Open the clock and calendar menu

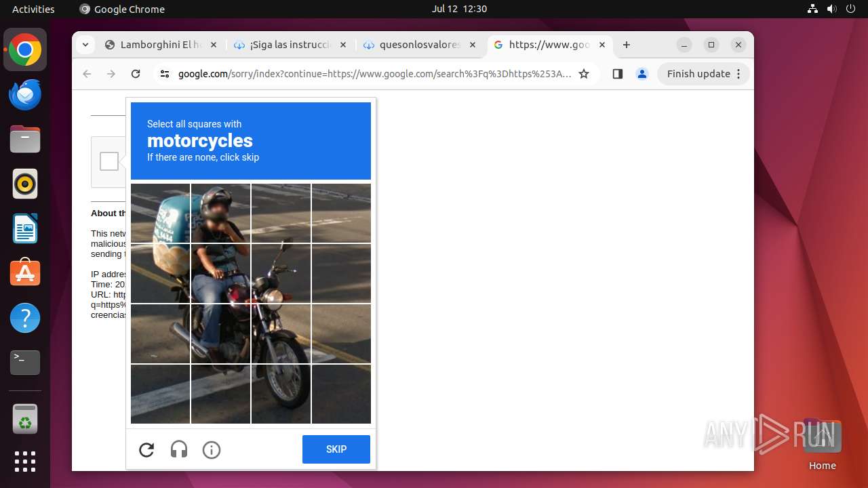click(x=459, y=9)
